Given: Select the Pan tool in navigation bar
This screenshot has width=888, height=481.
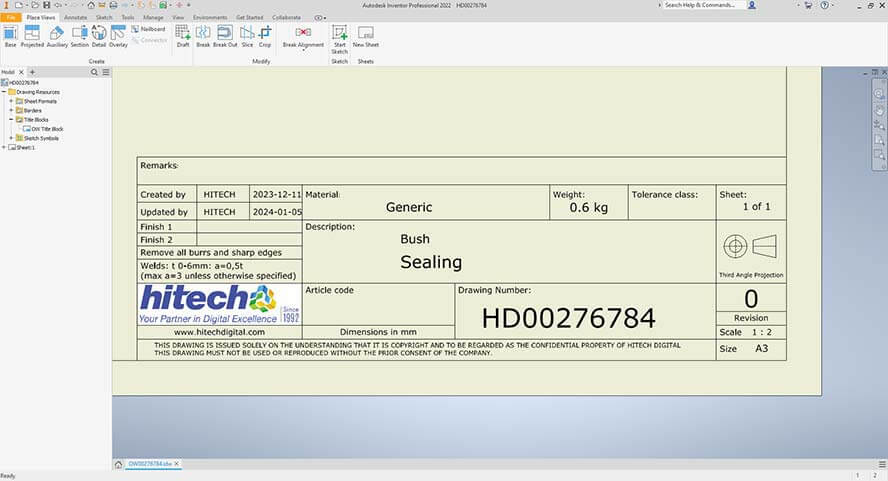Looking at the screenshot, I should tap(879, 106).
